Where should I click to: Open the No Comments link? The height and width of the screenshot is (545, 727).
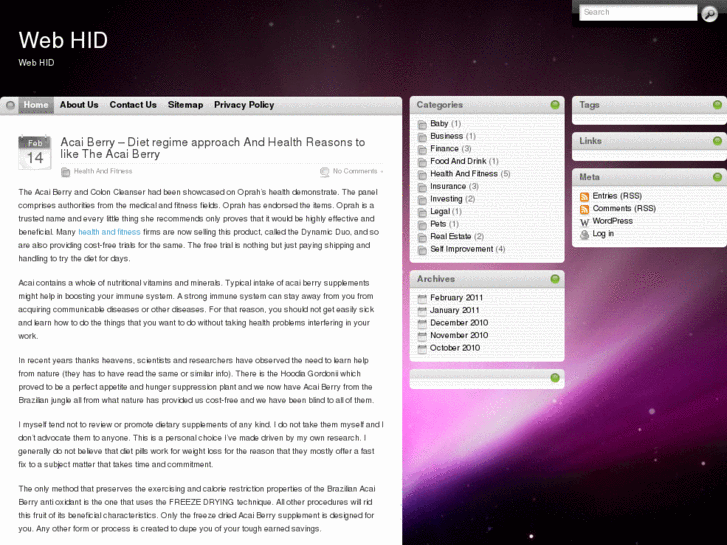pos(355,171)
